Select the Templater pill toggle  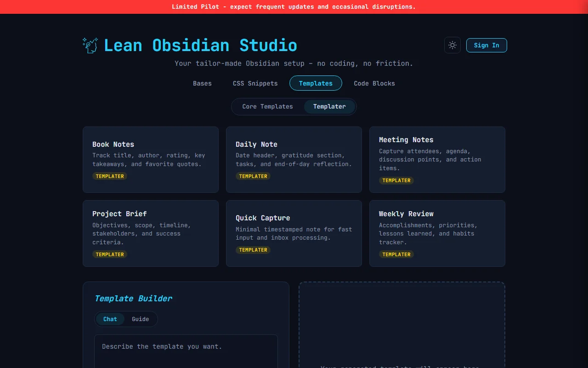click(x=329, y=106)
